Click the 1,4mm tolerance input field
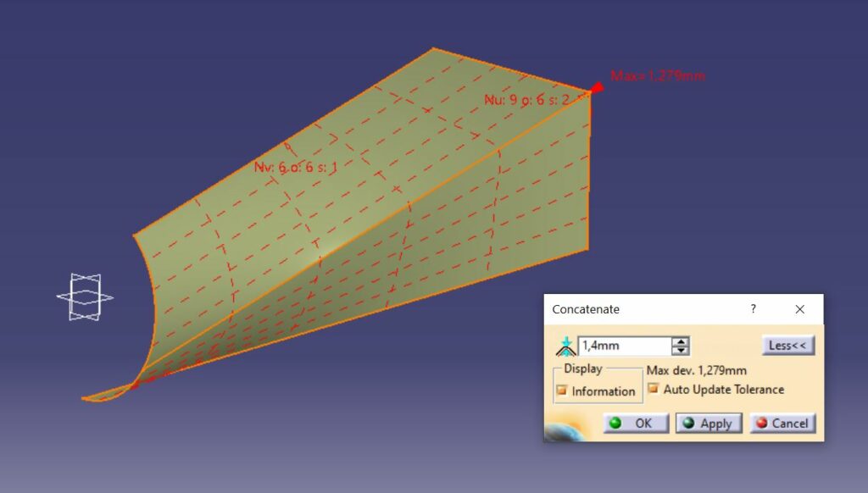Screen dimensions: 868x493 pyautogui.click(x=623, y=346)
